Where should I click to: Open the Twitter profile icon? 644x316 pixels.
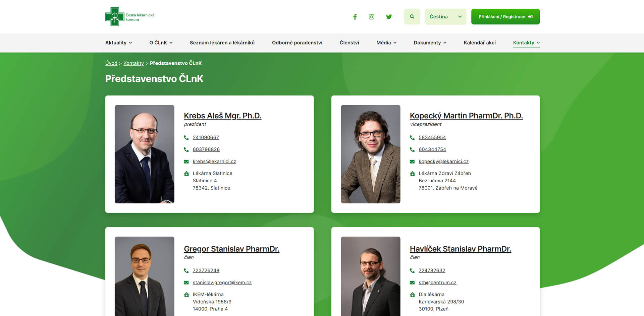(389, 17)
